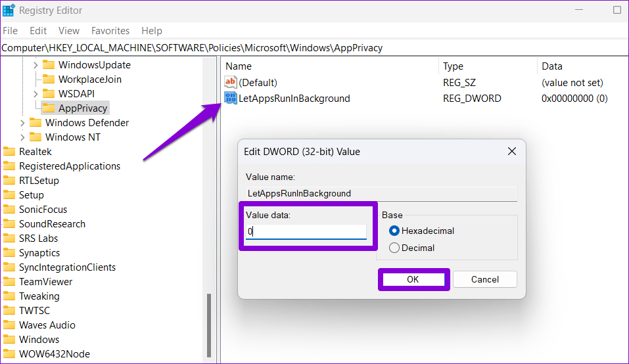Confirm the DWORD edit with OK
Viewport: 629px width, 364px height.
pos(413,279)
